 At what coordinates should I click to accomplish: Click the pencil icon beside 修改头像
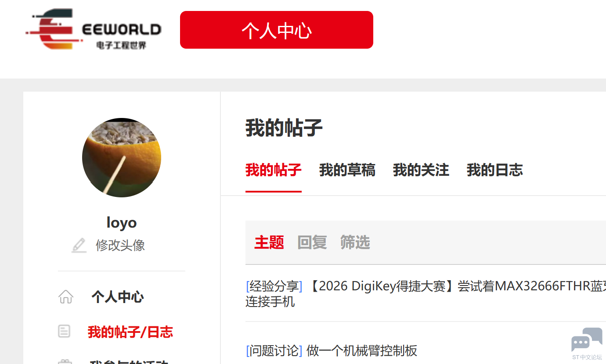79,245
